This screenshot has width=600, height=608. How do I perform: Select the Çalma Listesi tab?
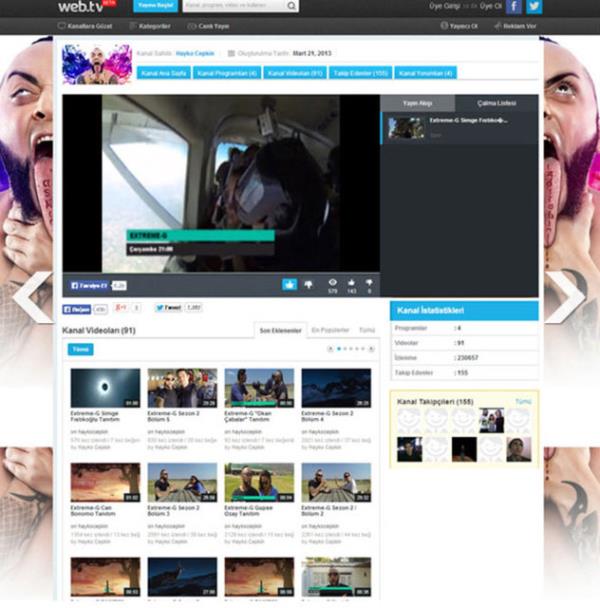click(496, 103)
